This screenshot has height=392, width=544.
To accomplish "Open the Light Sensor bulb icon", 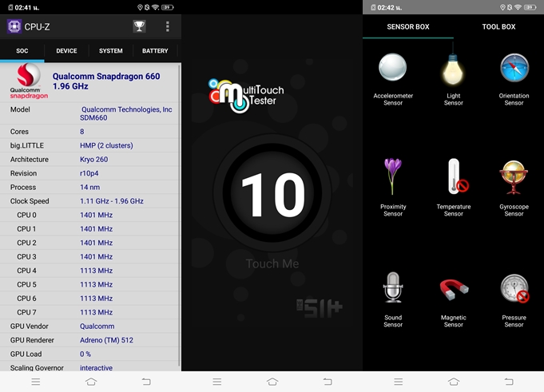I will [453, 69].
